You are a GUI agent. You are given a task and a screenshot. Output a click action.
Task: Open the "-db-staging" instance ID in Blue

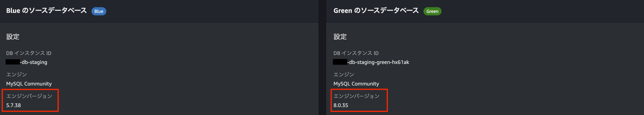click(x=34, y=62)
